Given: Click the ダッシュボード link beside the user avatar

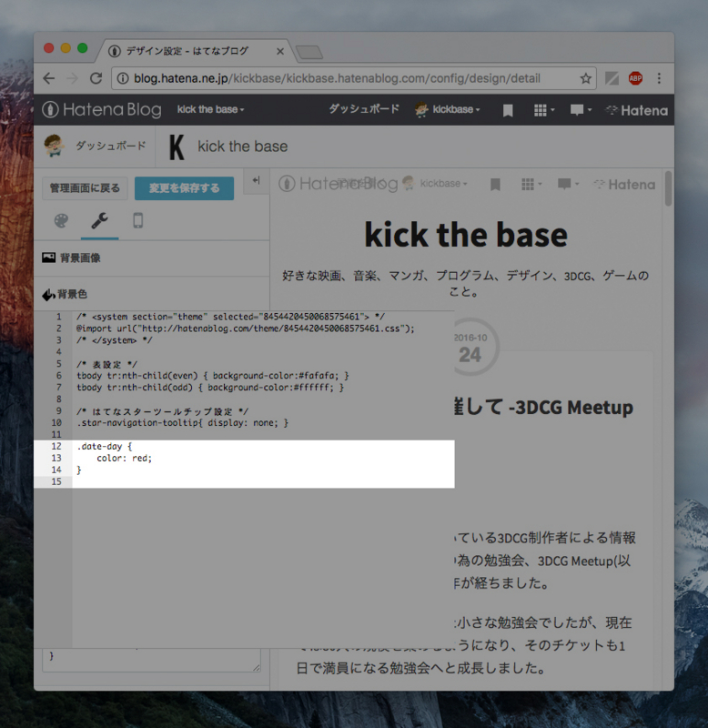Looking at the screenshot, I should [110, 146].
